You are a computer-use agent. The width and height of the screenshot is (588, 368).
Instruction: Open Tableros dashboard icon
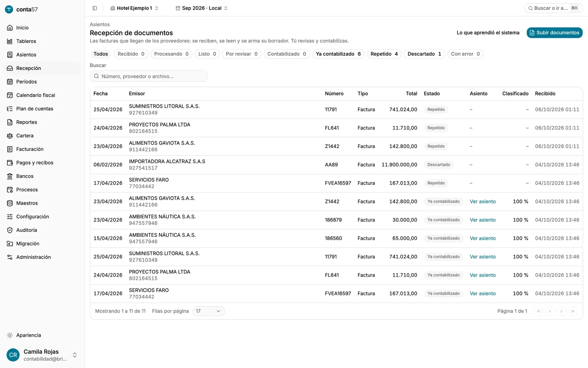tap(10, 41)
